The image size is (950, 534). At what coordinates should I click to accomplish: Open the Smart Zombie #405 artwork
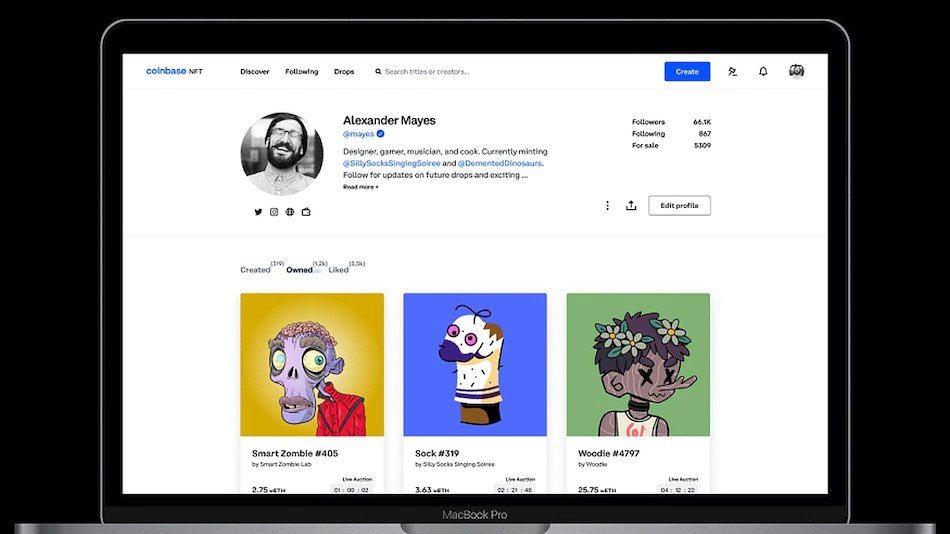pyautogui.click(x=312, y=364)
